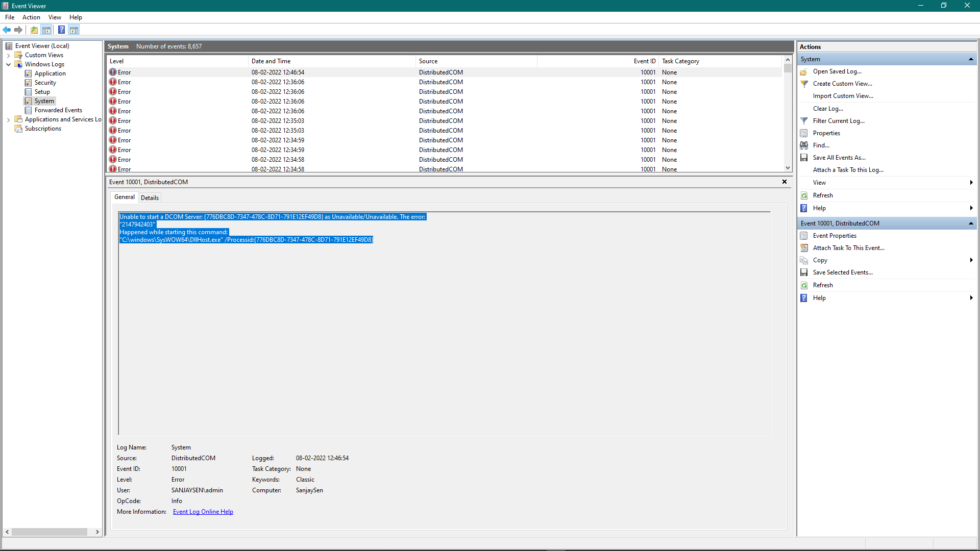Click the Application log icon in tree
This screenshot has height=551, width=980.
click(x=29, y=73)
